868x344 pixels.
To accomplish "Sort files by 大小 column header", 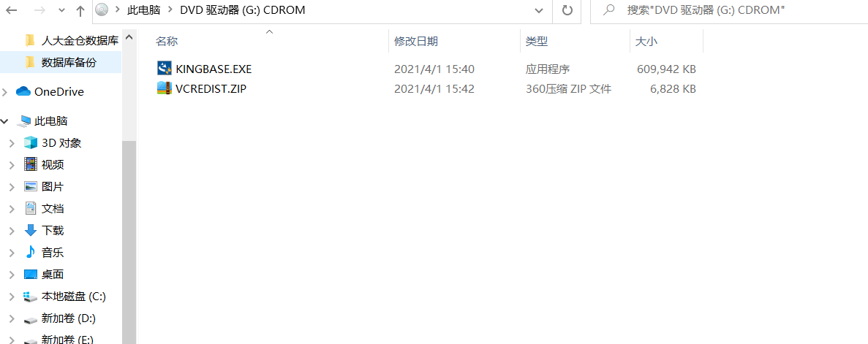I will pos(646,42).
